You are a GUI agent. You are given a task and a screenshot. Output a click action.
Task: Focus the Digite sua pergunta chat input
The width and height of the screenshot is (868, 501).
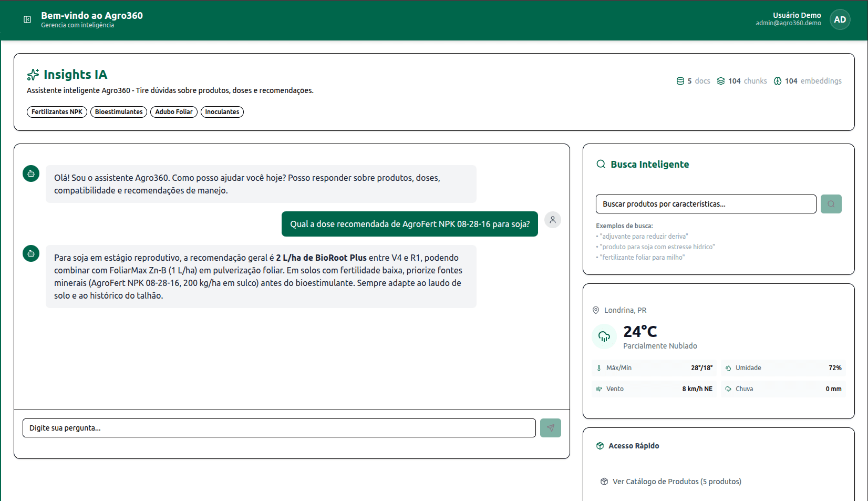[x=279, y=428]
